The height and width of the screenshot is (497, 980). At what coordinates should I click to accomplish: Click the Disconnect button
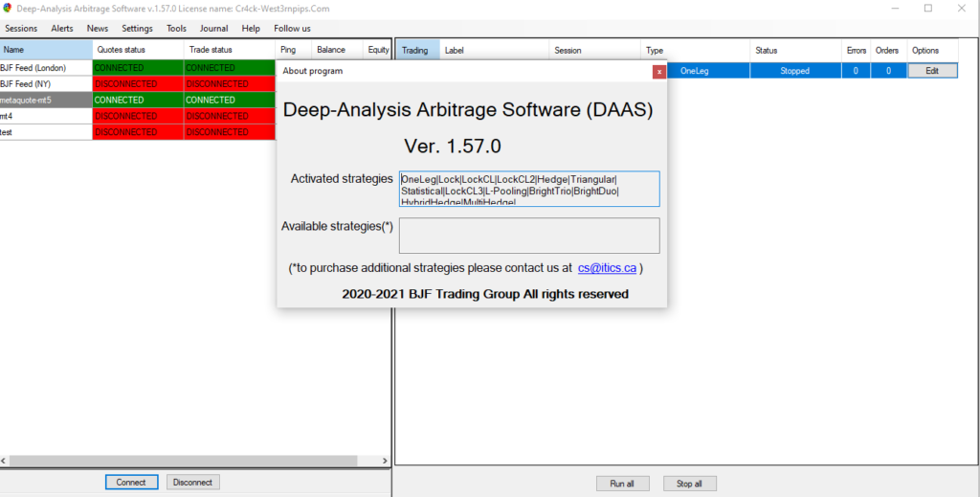pyautogui.click(x=192, y=482)
